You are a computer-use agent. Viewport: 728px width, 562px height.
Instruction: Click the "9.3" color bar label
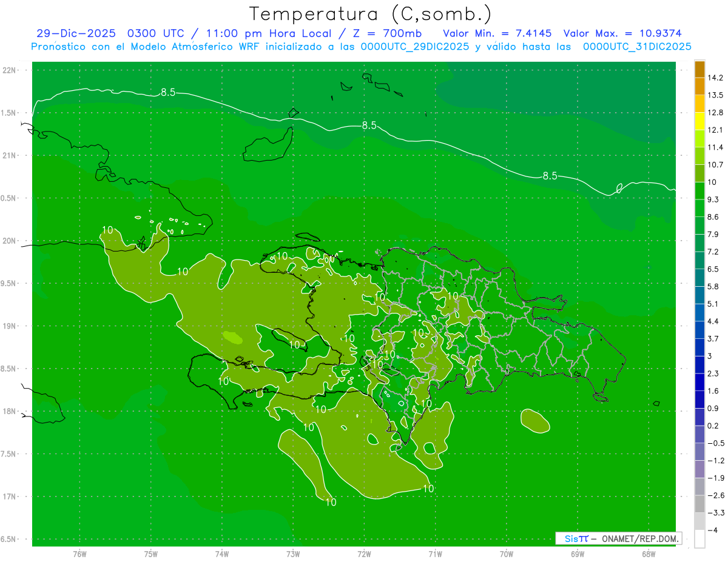point(713,199)
